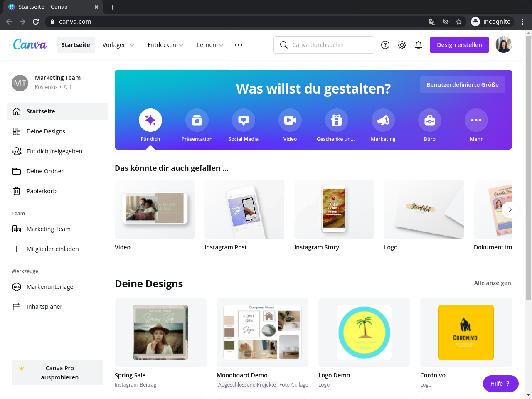Select the Für dich sparkle icon
The image size is (532, 399).
point(150,120)
